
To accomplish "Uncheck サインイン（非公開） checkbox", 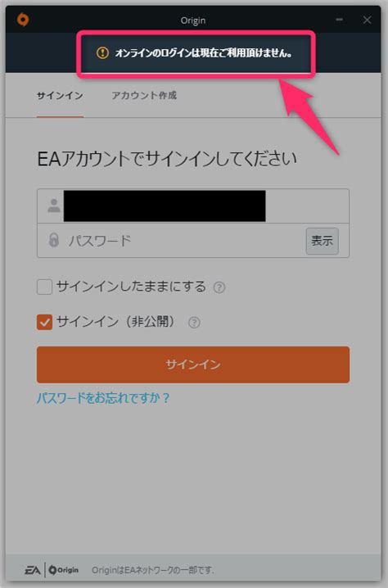I will (x=44, y=322).
